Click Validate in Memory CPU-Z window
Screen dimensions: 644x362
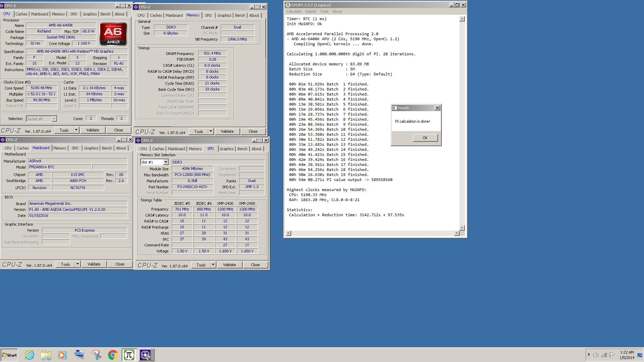pyautogui.click(x=227, y=131)
